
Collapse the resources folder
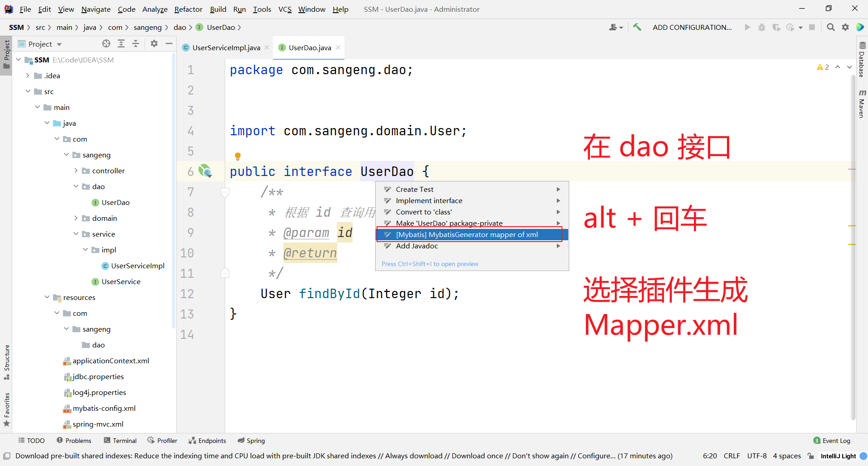(x=47, y=297)
